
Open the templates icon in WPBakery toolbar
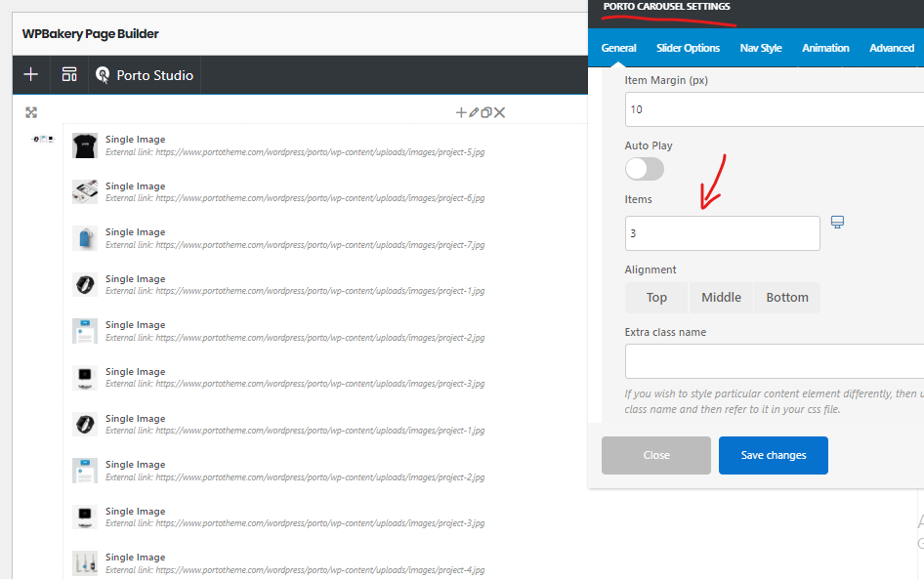click(69, 75)
